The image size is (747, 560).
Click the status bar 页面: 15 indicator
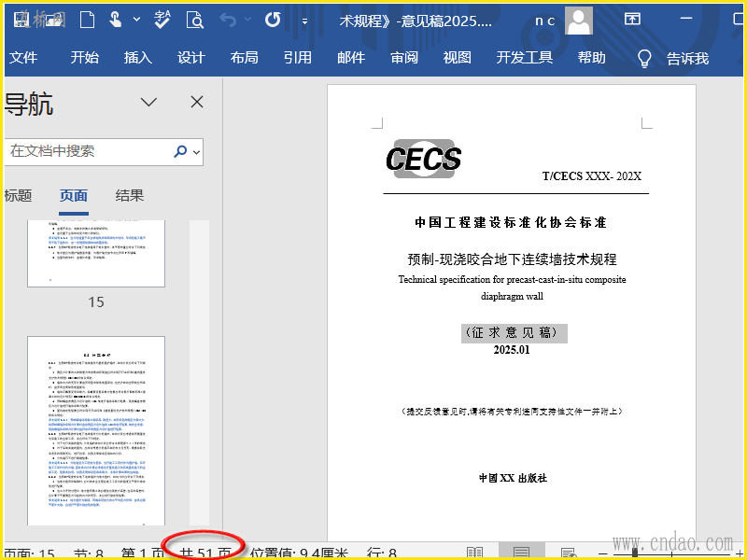30,553
